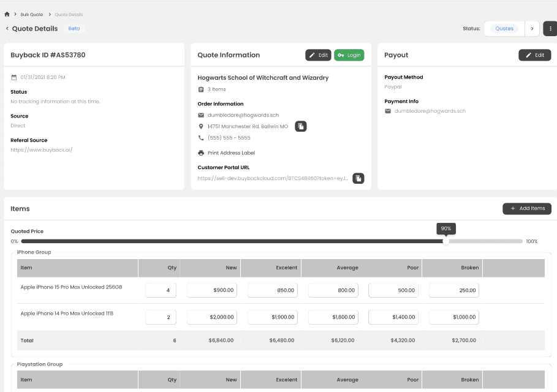
Task: Advance status with the chevron arrow
Action: tap(532, 28)
